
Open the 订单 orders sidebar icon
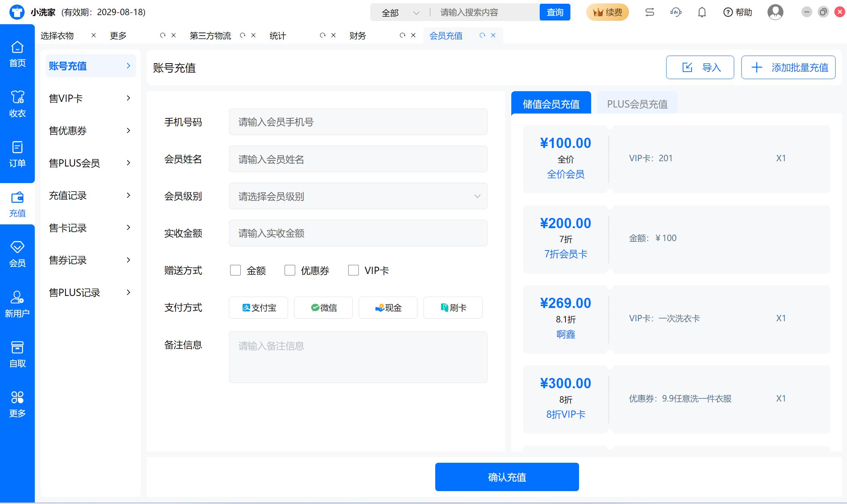coord(17,154)
